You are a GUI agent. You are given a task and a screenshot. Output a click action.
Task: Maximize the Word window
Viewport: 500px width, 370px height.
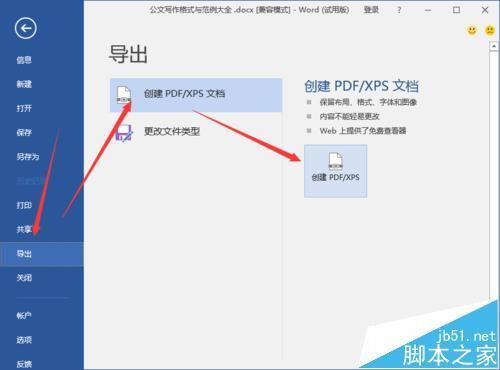point(456,10)
